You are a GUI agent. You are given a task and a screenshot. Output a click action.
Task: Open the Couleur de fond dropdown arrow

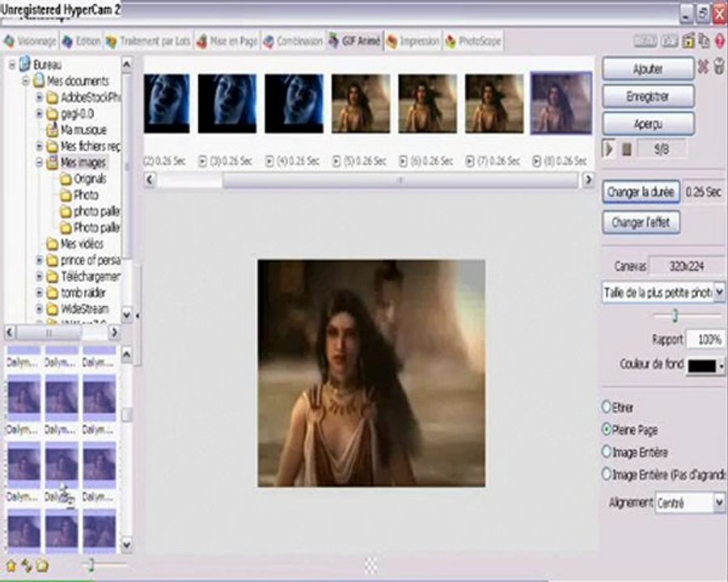721,365
